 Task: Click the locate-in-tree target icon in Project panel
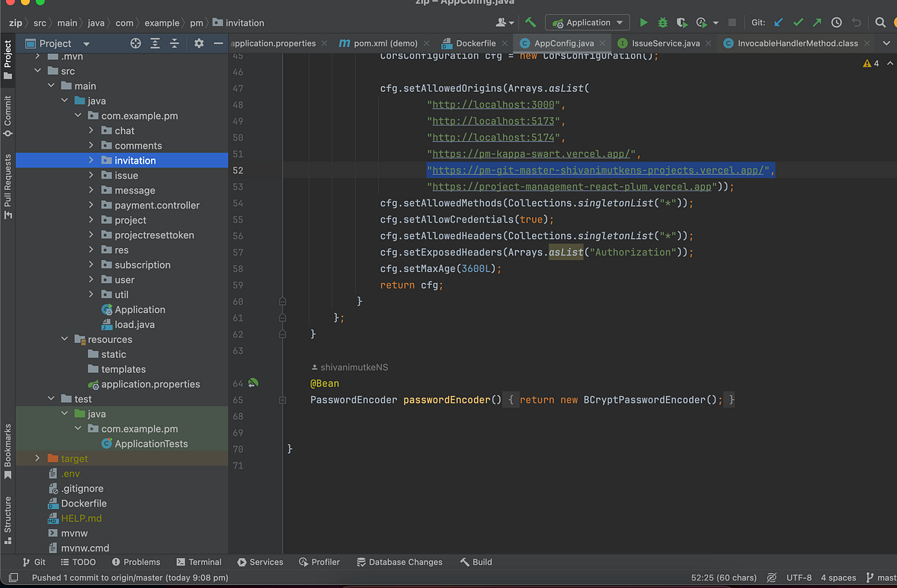coord(135,43)
